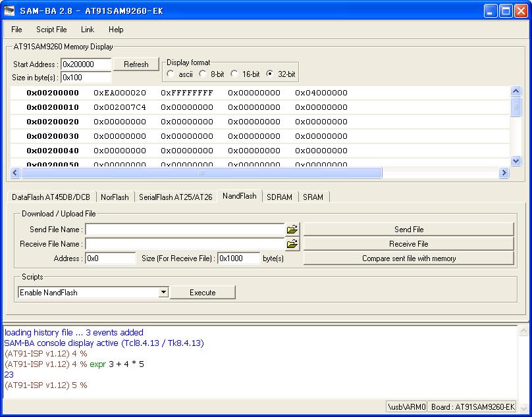Click memory value 0x04000000
Image resolution: width=532 pixels, height=417 pixels.
321,93
